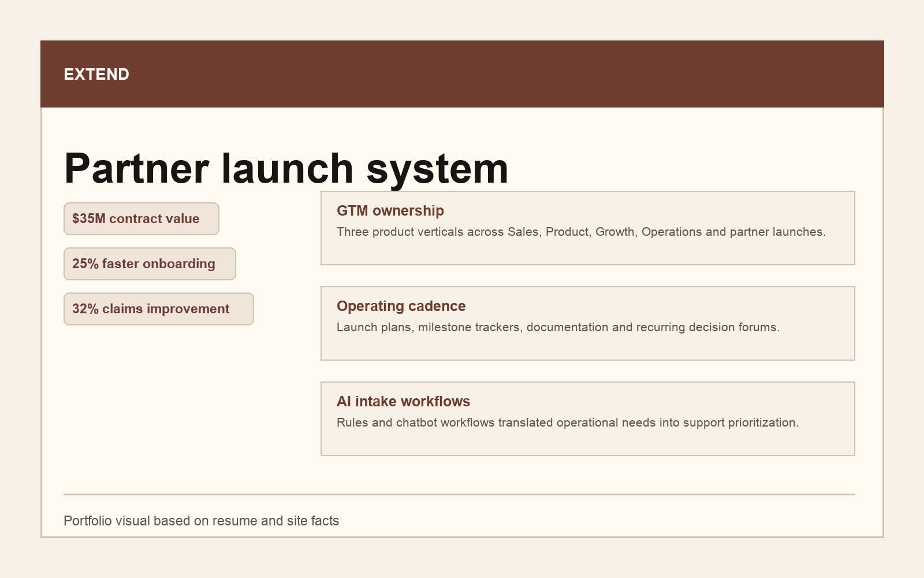
Task: Click the Three product verticals description
Action: (581, 232)
